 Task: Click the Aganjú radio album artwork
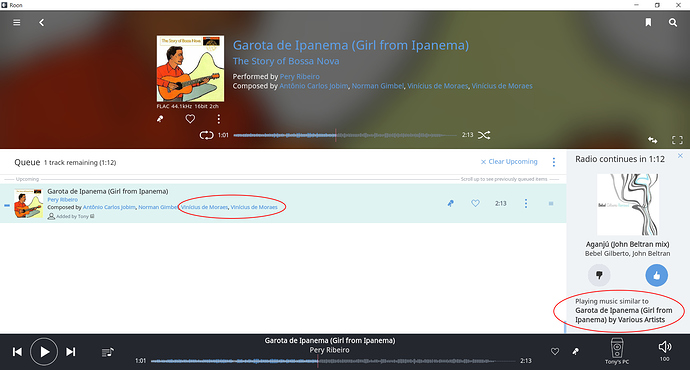point(628,205)
